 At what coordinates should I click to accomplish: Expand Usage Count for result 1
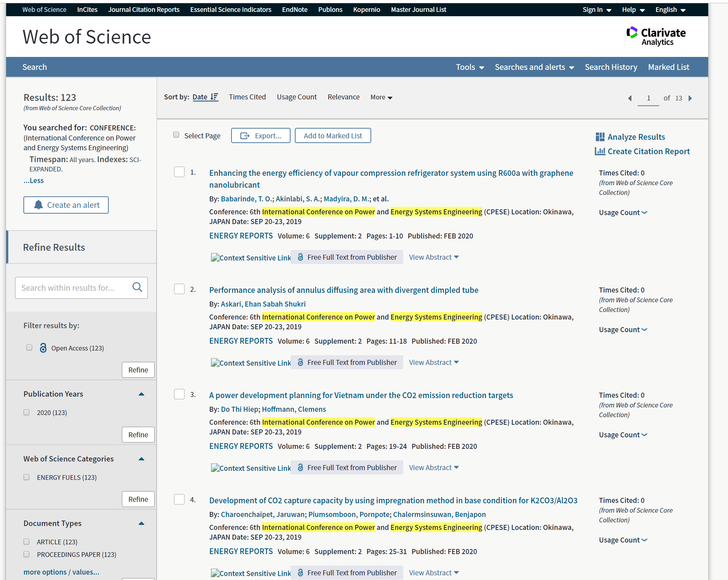623,213
